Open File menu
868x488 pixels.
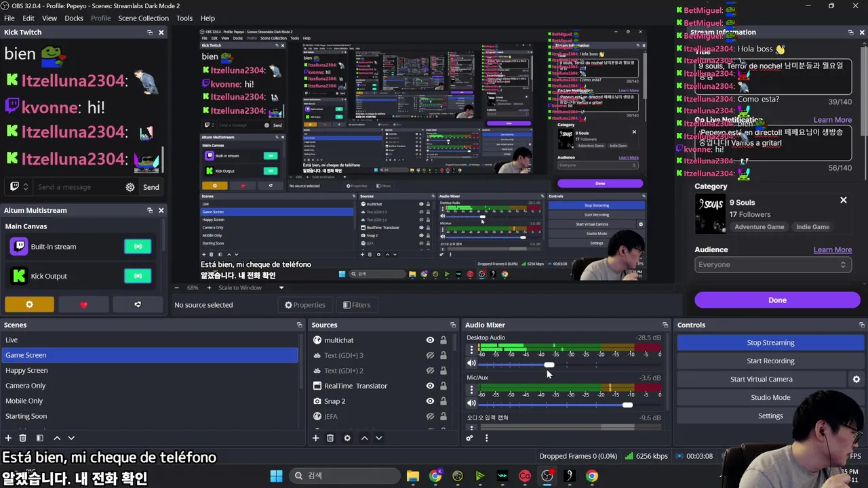click(x=9, y=18)
